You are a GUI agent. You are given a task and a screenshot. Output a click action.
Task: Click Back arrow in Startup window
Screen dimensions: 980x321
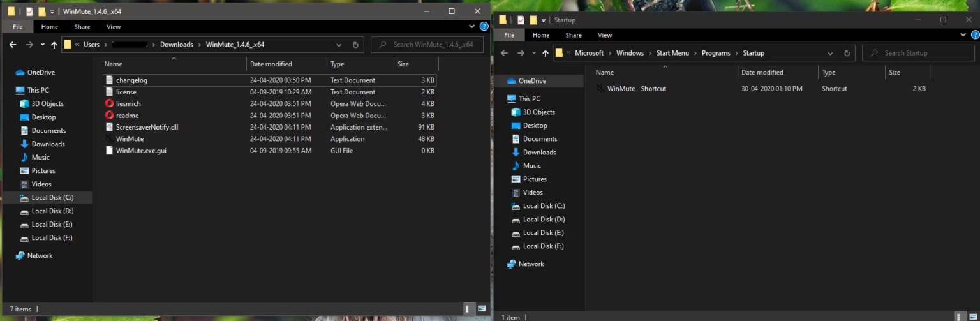[x=504, y=53]
